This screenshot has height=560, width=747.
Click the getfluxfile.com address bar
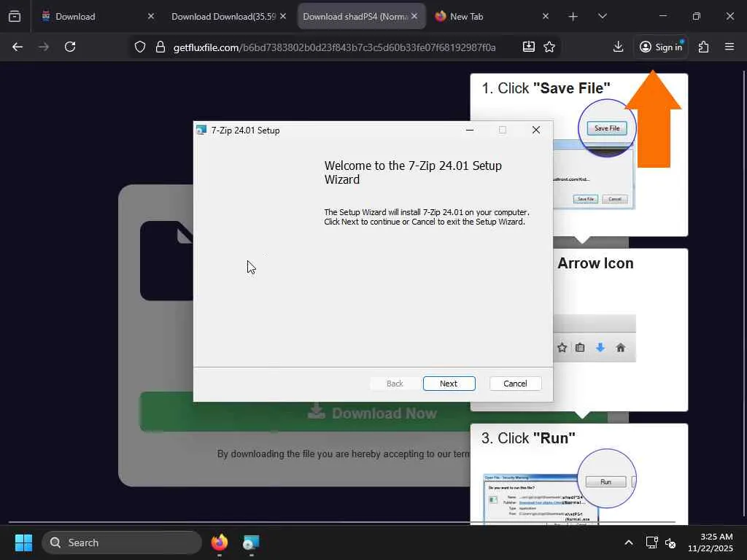coord(334,47)
